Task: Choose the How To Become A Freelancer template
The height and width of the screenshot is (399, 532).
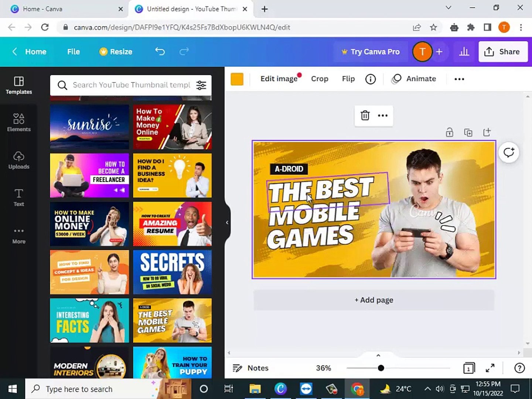Action: (x=89, y=175)
